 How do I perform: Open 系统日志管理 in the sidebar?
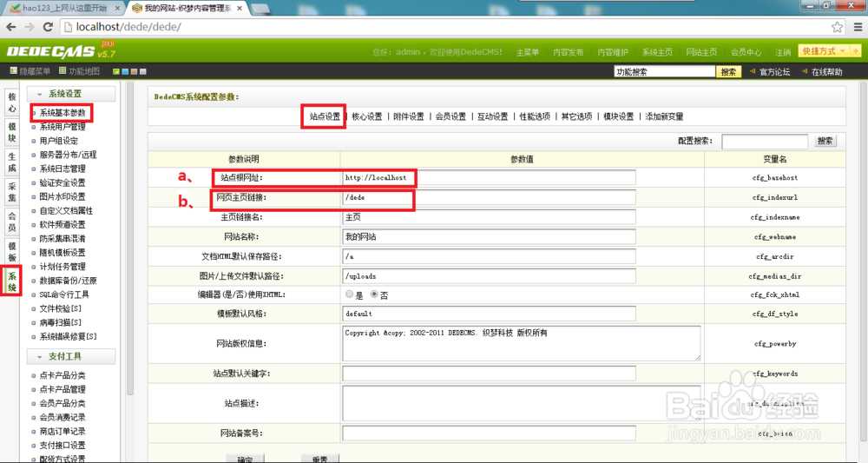pyautogui.click(x=62, y=169)
